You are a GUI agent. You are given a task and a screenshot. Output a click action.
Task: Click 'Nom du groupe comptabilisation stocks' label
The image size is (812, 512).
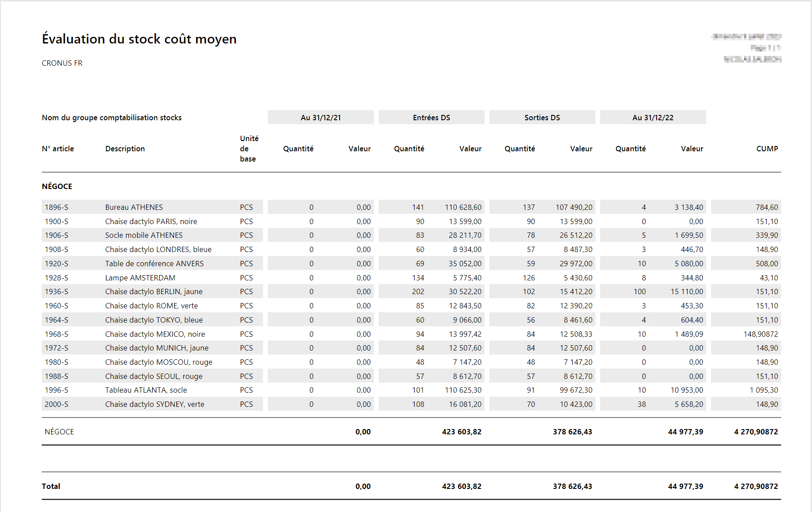tap(111, 118)
